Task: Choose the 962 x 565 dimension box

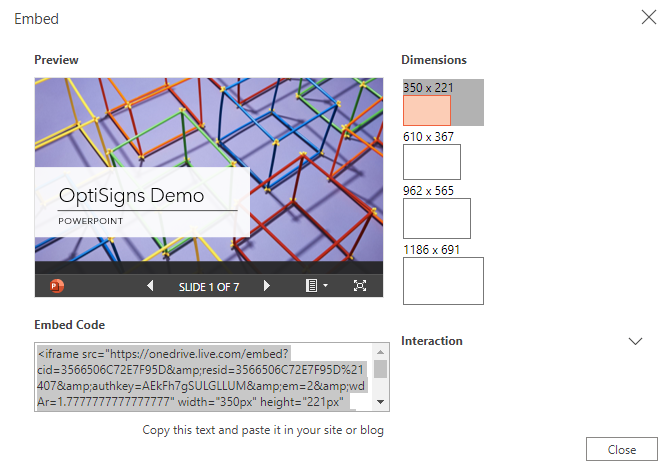Action: point(437,219)
